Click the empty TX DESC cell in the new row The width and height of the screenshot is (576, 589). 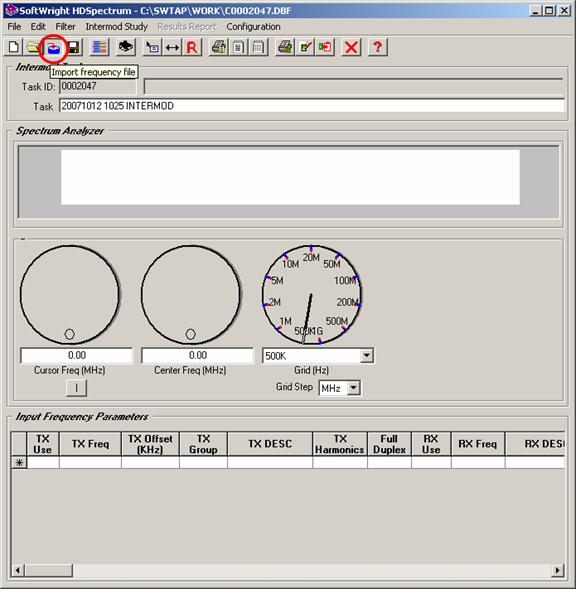pyautogui.click(x=270, y=462)
